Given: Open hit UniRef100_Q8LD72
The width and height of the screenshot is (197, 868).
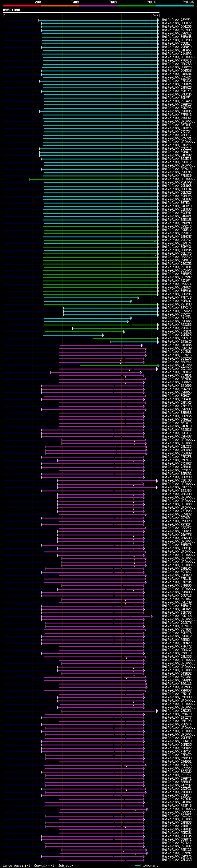Looking at the screenshot, I should [x=176, y=23].
